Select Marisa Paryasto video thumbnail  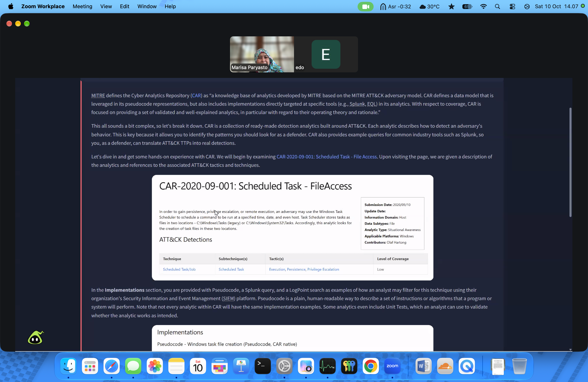click(262, 54)
